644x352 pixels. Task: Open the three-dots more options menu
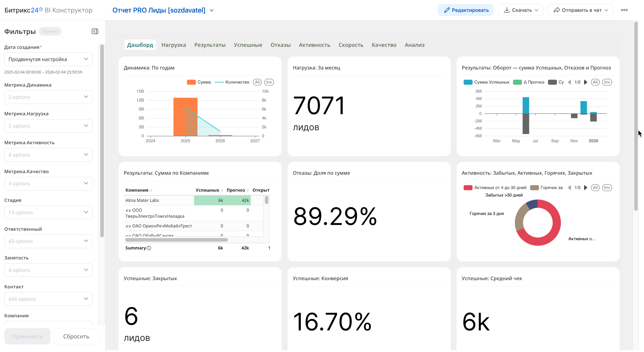pyautogui.click(x=624, y=10)
